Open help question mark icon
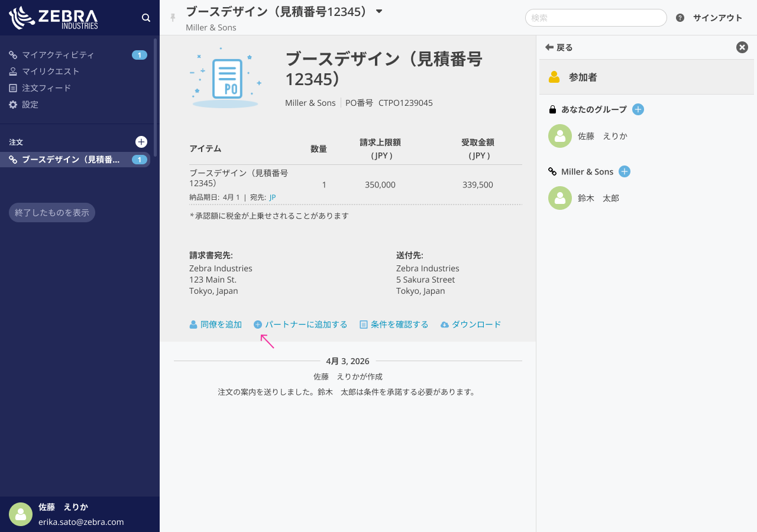Viewport: 757px width, 532px height. [680, 18]
